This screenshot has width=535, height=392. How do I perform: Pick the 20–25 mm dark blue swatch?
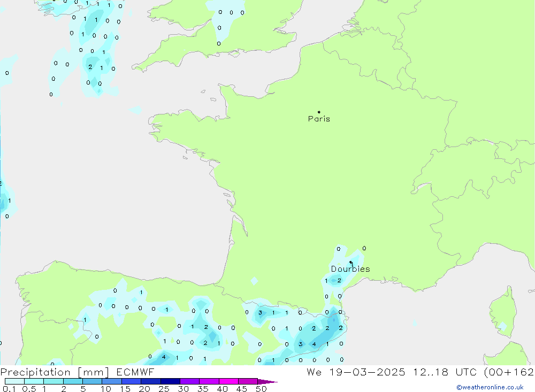pyautogui.click(x=151, y=381)
